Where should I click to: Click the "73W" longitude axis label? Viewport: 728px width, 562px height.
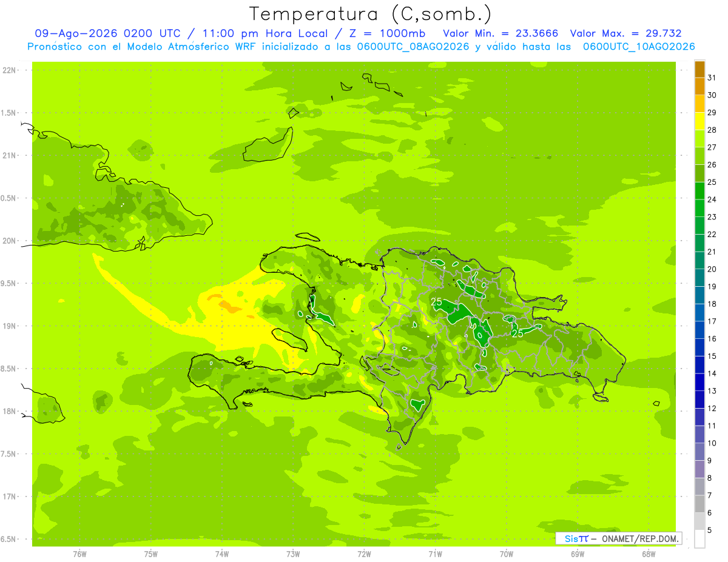[293, 554]
